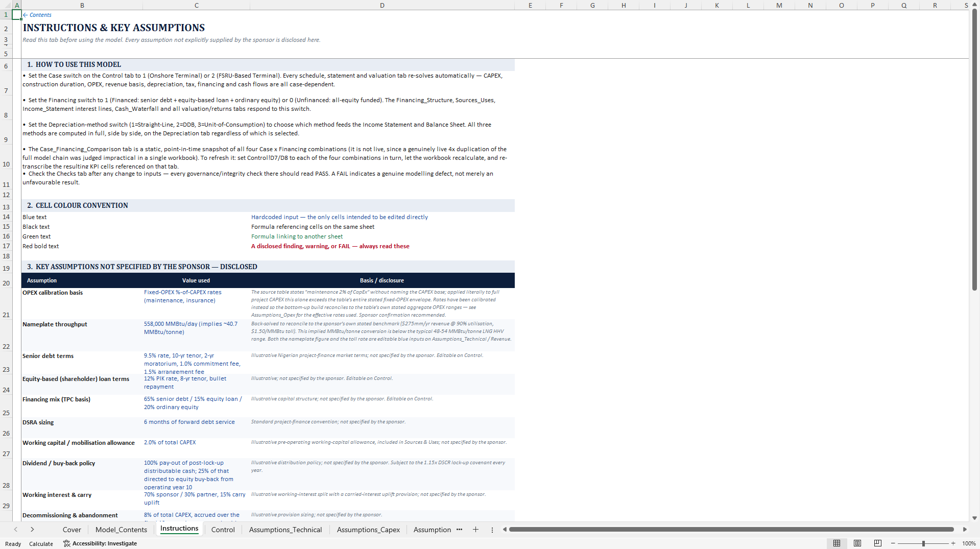Open the Assumptions_Capex sheet tab
Screen dimensions: 980x549
[x=368, y=530]
